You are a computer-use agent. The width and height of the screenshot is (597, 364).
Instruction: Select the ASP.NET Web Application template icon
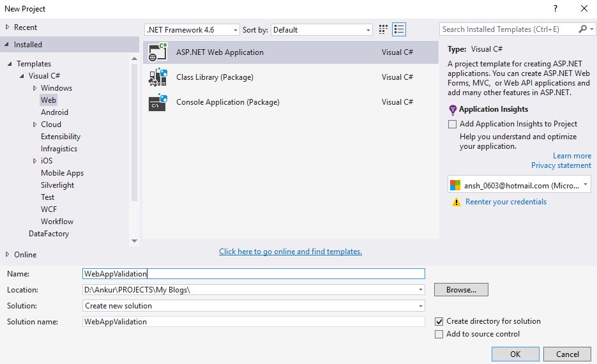pyautogui.click(x=158, y=52)
